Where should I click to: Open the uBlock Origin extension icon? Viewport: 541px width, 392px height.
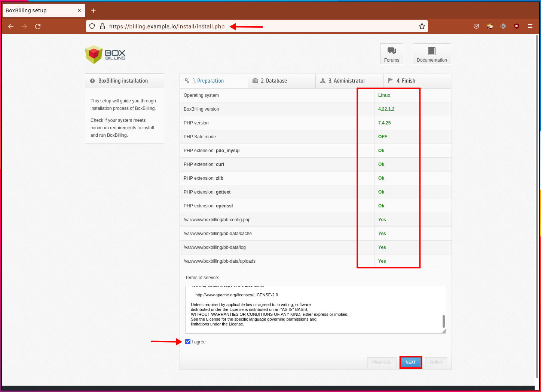click(517, 26)
